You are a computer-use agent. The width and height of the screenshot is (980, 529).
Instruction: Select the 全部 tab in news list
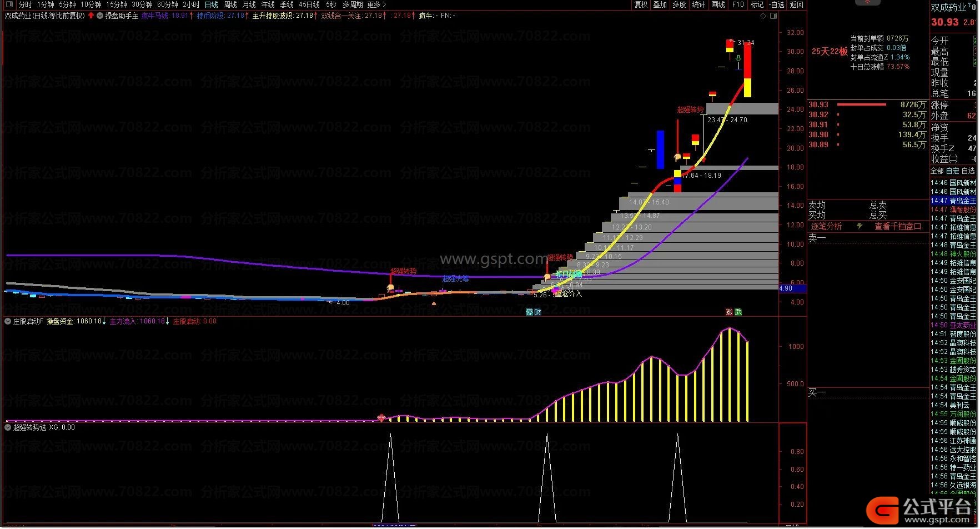pos(937,171)
